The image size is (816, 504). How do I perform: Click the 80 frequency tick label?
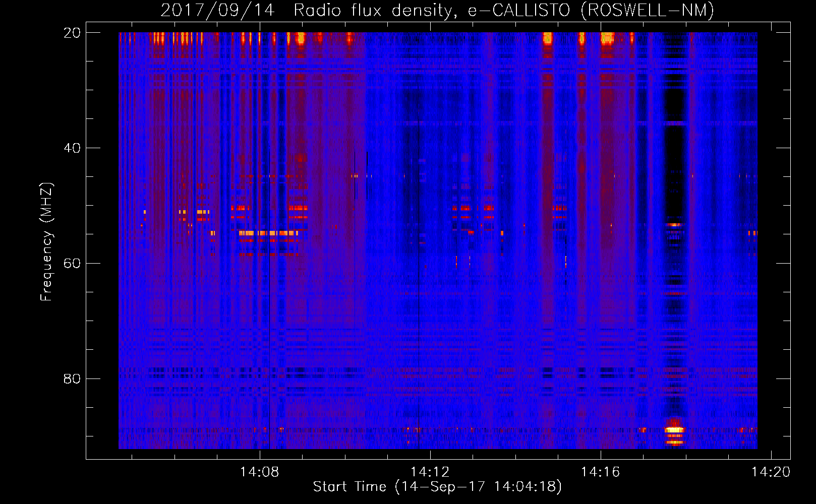pyautogui.click(x=72, y=379)
